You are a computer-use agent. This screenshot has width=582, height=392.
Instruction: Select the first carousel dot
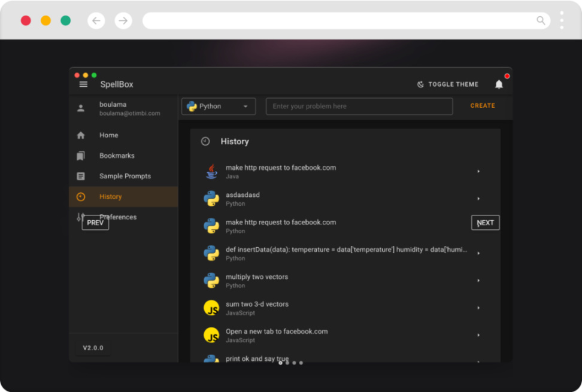(281, 363)
